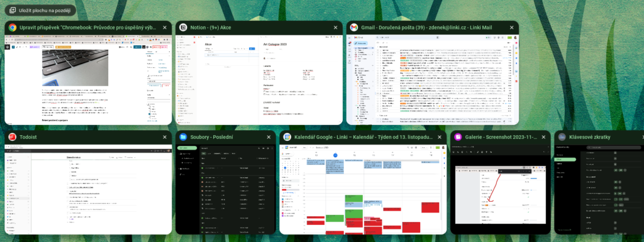Viewport: 644px width, 242px height.
Task: Select today's blue date circle in Kalendář preview
Action: pyautogui.click(x=336, y=155)
